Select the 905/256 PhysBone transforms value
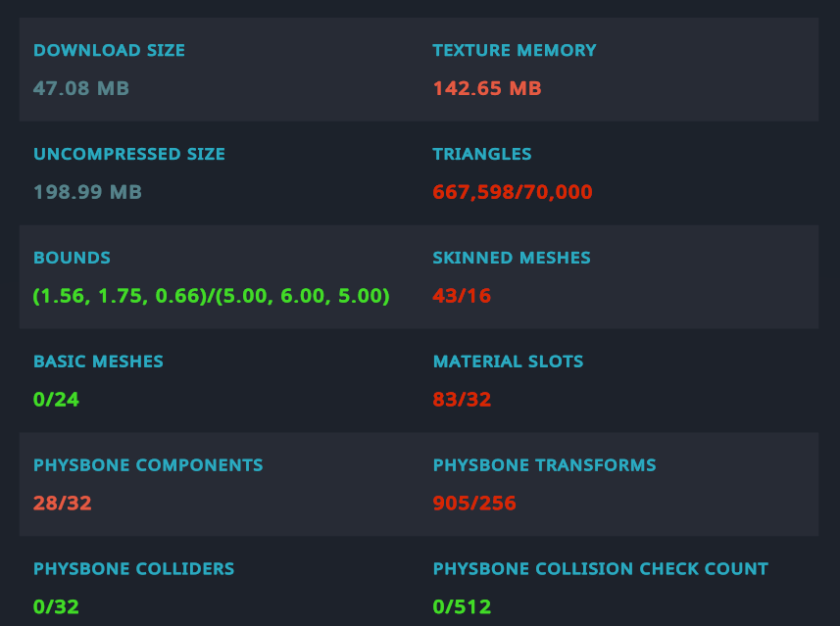840x626 pixels. tap(474, 504)
